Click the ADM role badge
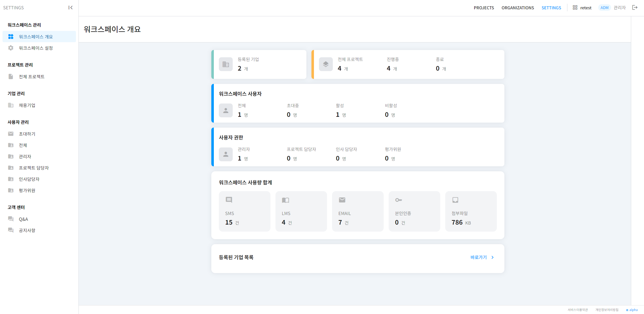This screenshot has width=644, height=314. click(x=604, y=8)
